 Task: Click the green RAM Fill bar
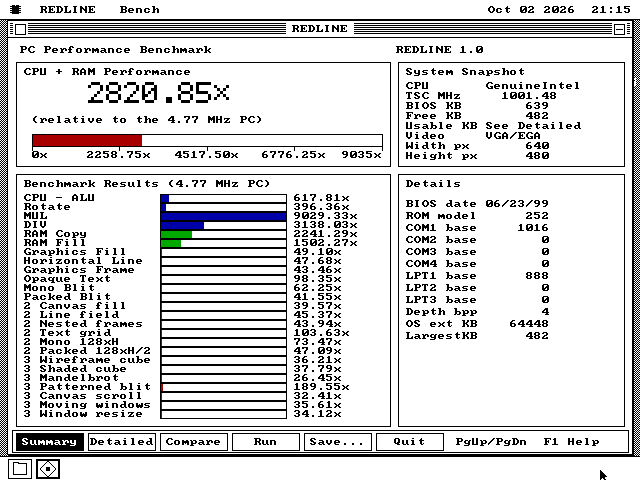(x=171, y=243)
